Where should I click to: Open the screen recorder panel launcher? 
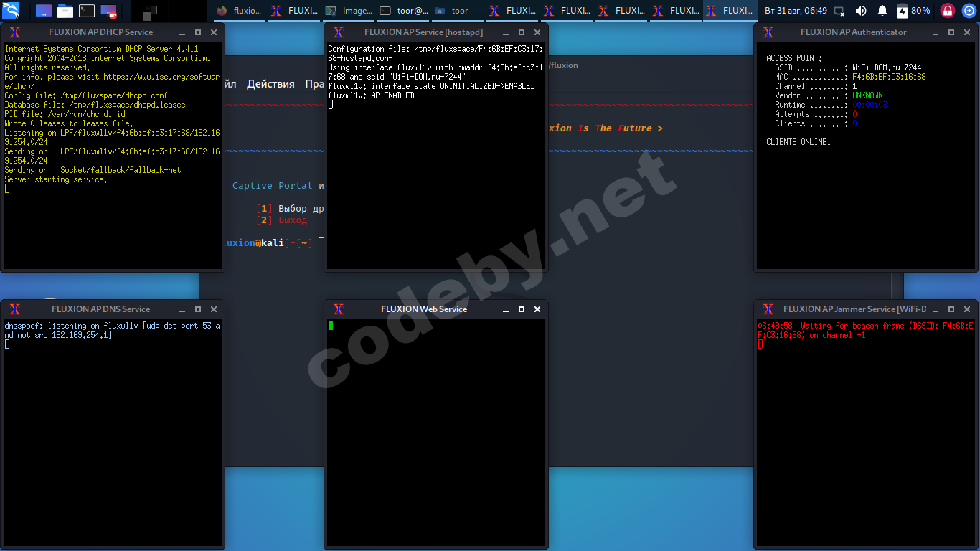pos(108,11)
